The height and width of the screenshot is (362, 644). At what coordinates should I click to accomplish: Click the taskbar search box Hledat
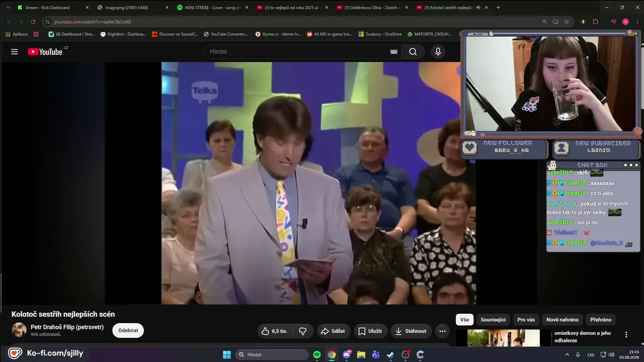(x=272, y=354)
